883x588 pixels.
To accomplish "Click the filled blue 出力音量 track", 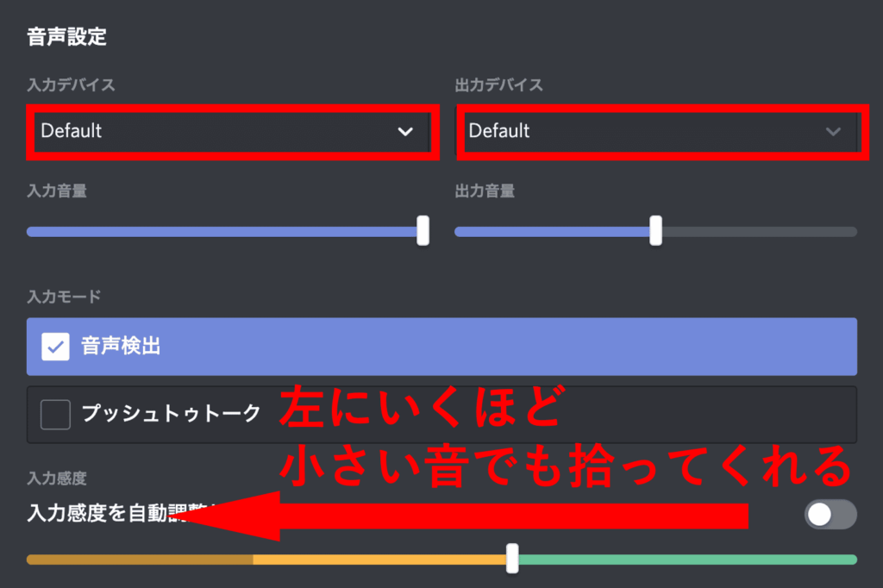I will tap(552, 231).
